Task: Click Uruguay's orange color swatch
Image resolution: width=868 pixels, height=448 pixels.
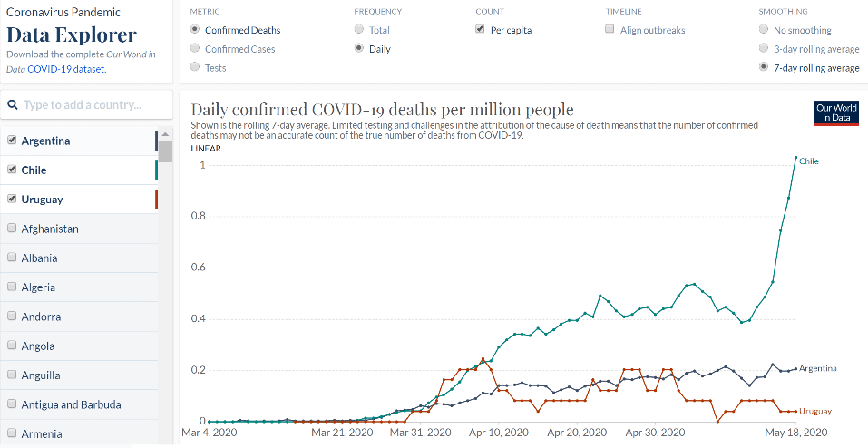Action: pyautogui.click(x=156, y=199)
